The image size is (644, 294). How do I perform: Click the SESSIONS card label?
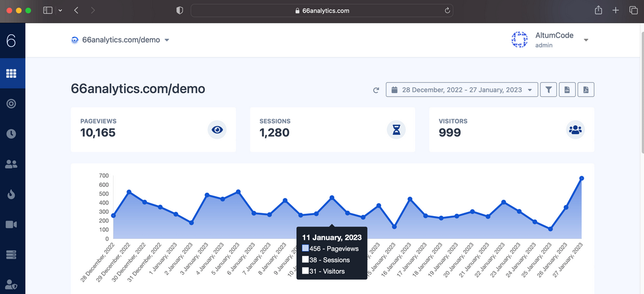(275, 121)
